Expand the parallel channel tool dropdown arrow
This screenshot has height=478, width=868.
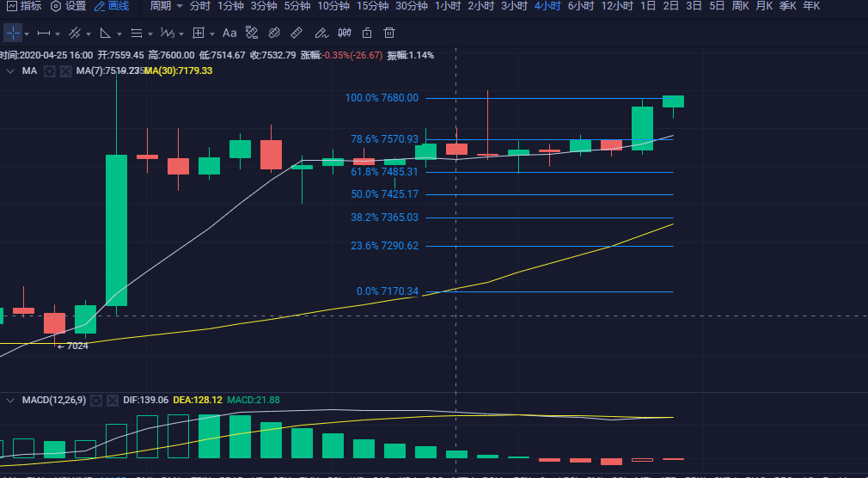click(89, 34)
